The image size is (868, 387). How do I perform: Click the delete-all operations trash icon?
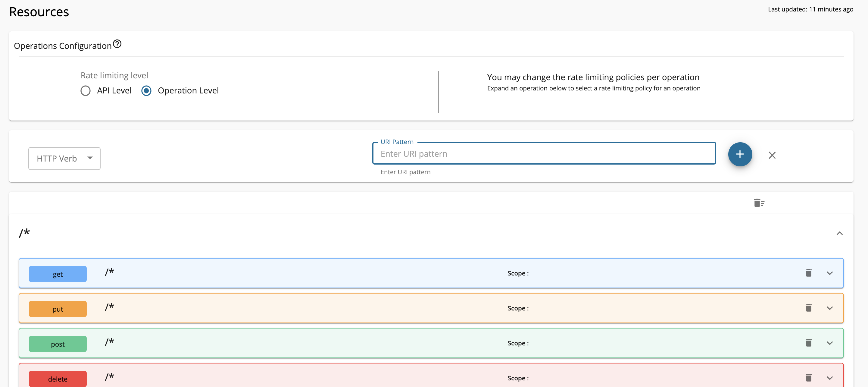pos(759,203)
